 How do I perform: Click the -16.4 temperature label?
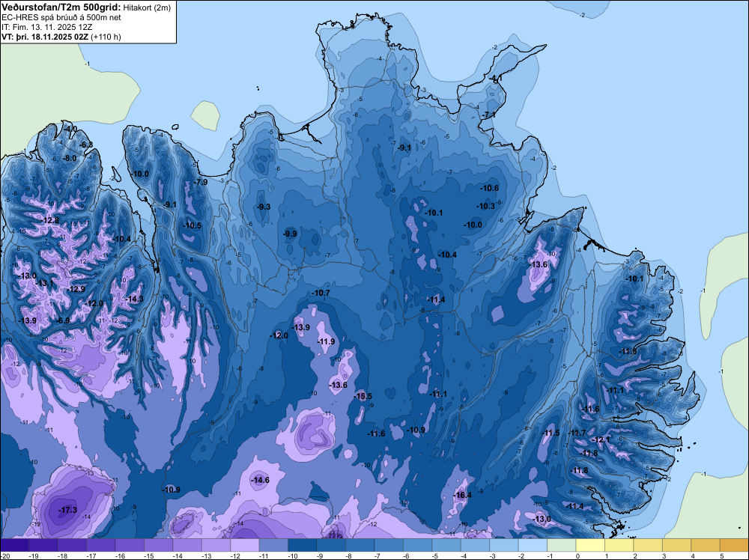click(x=462, y=495)
